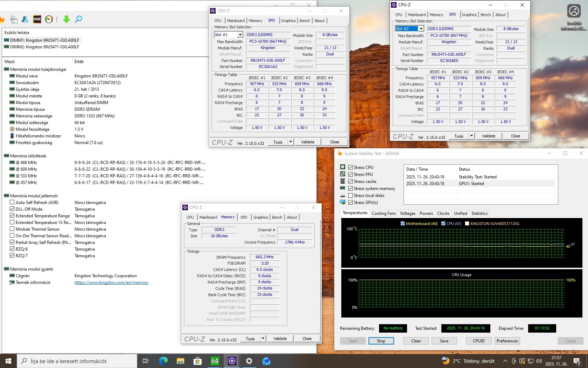Toggle CPU temperature graph checkbox

tap(443, 223)
